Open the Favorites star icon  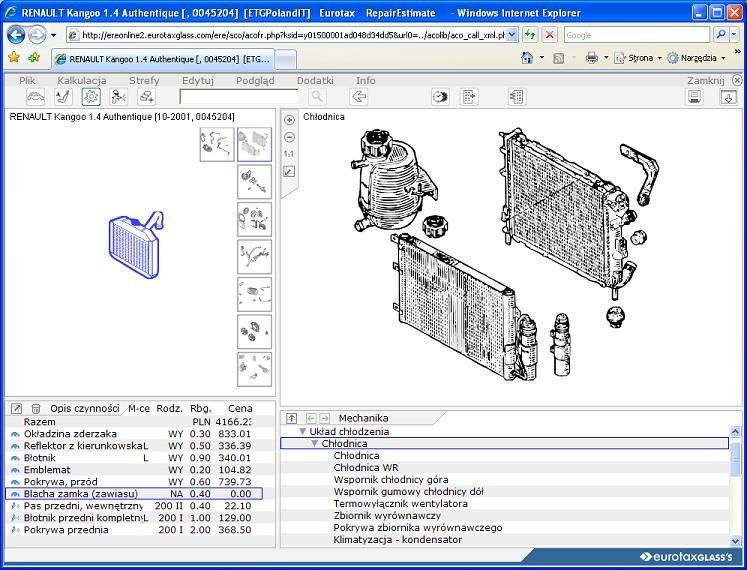coord(14,58)
